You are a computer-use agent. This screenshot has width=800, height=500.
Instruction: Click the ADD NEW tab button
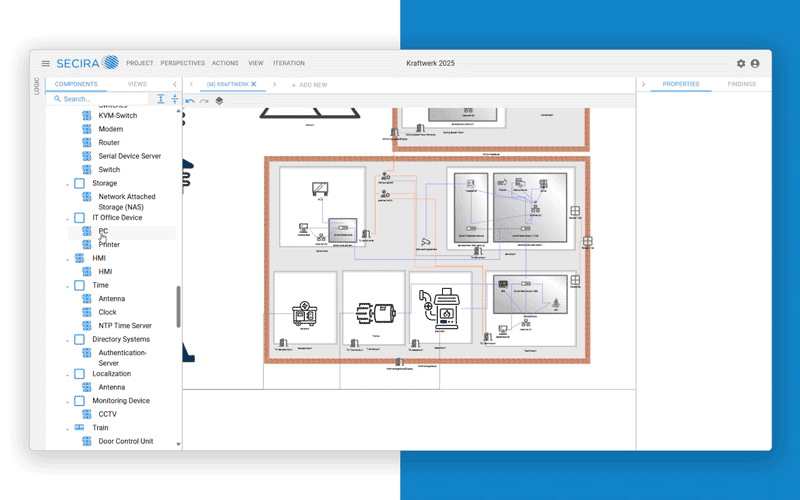310,85
